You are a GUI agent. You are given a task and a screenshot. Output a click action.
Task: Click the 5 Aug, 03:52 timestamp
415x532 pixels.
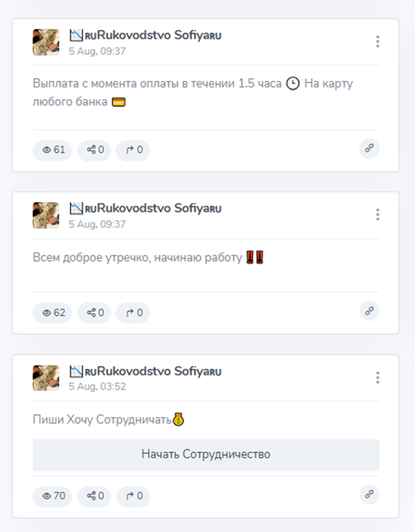click(97, 387)
